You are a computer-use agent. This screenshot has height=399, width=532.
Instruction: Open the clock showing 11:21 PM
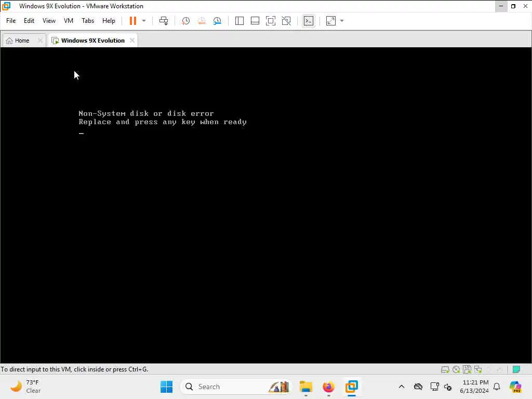pyautogui.click(x=474, y=387)
